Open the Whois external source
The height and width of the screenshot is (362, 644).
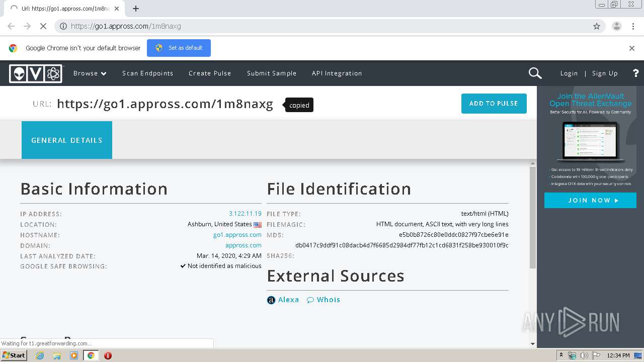[x=328, y=300]
